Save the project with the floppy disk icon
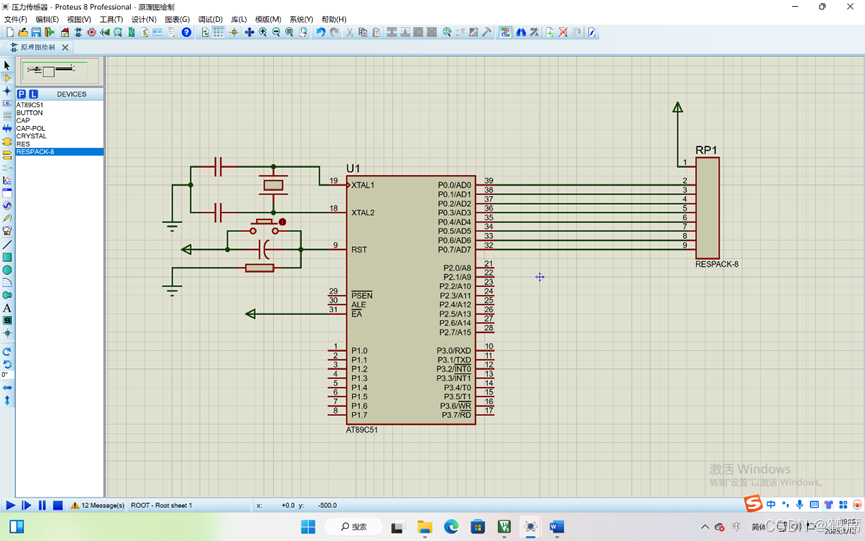865x541 pixels. [x=36, y=33]
